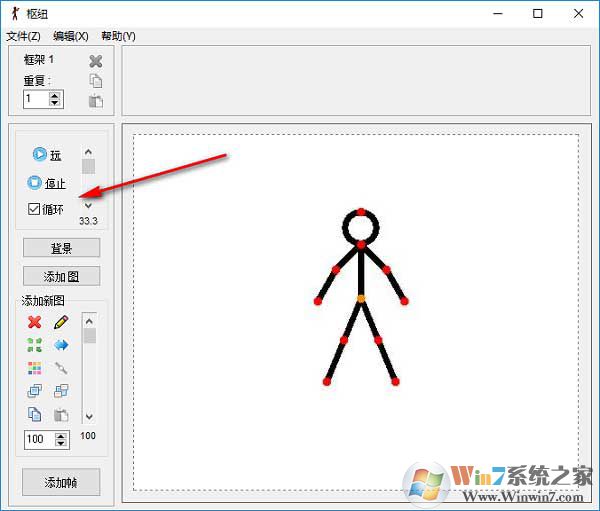600x511 pixels.
Task: Click the 添加 图 add figure button
Action: coord(62,276)
